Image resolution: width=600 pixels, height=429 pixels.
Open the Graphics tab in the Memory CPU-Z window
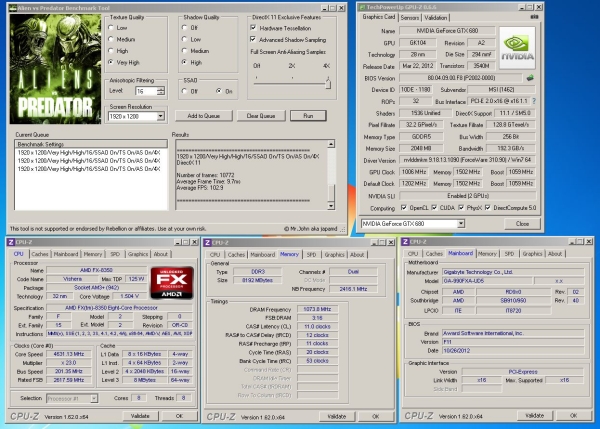point(334,255)
